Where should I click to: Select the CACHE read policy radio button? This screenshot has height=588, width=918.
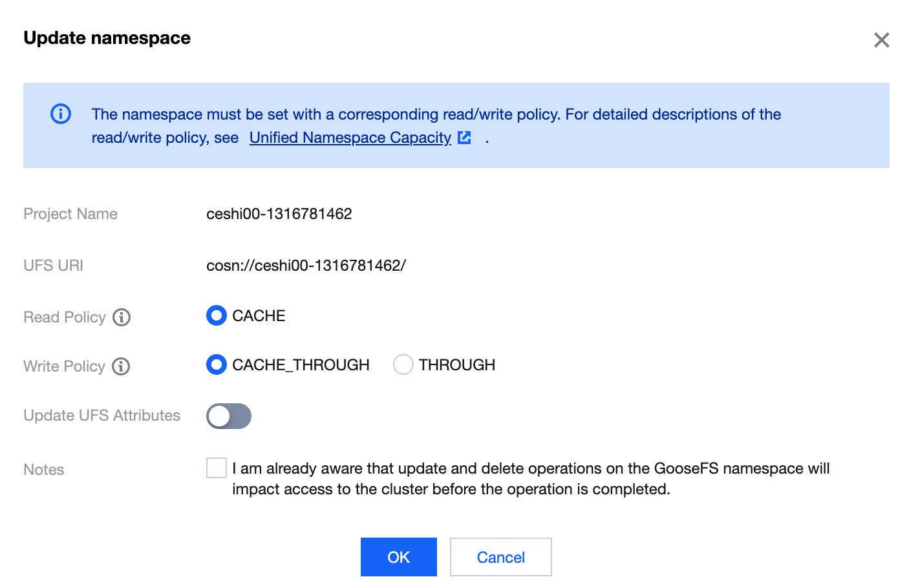(x=217, y=316)
